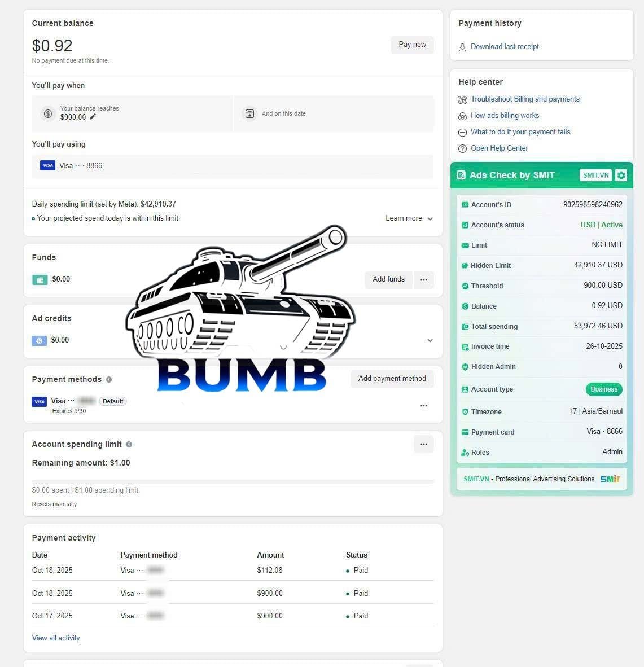The height and width of the screenshot is (667, 644).
Task: Click the Default badge on Visa card
Action: 113,401
